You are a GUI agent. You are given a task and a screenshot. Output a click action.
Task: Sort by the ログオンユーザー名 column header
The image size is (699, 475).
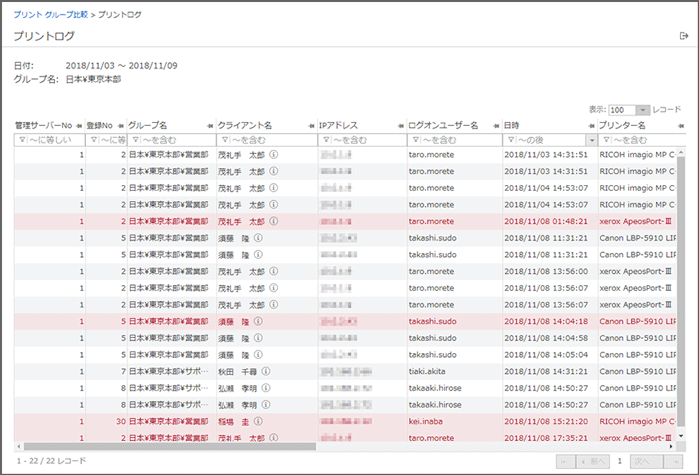pyautogui.click(x=443, y=125)
